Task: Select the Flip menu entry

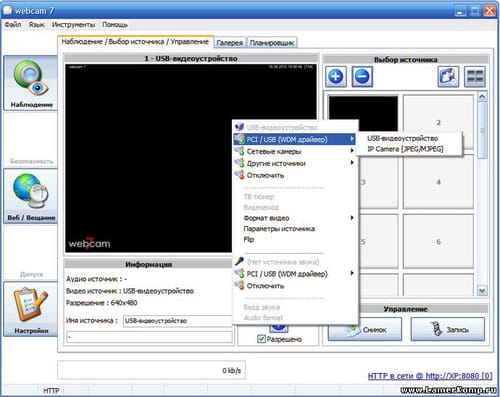Action: tap(249, 239)
